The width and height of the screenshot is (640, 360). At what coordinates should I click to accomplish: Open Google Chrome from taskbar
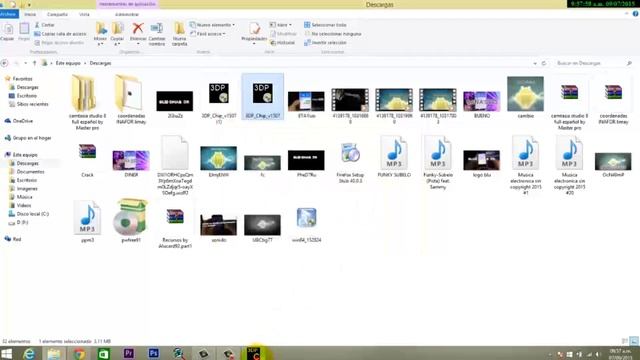point(79,353)
